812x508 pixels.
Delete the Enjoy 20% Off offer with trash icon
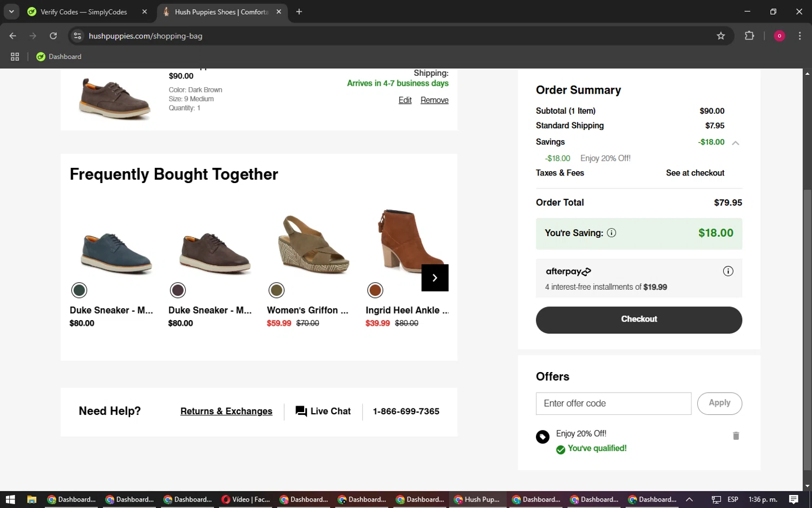736,436
